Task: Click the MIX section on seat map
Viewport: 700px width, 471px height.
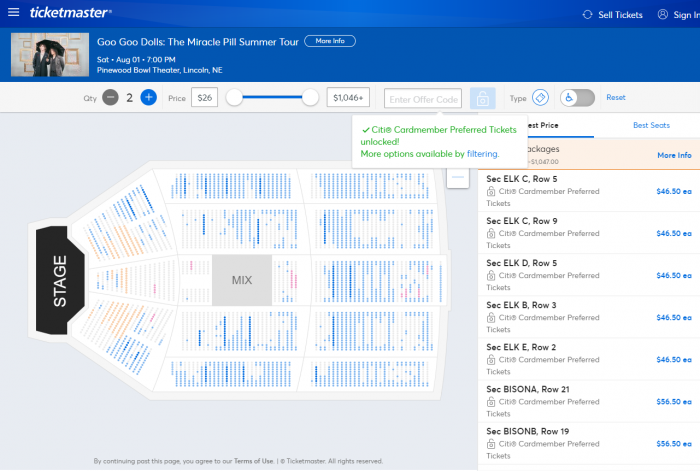Action: (x=242, y=280)
